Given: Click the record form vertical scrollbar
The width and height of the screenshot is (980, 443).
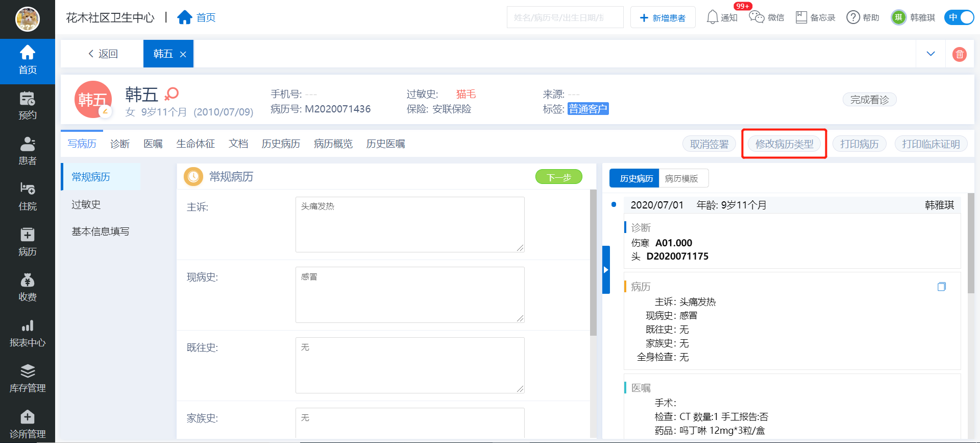Looking at the screenshot, I should click(x=593, y=263).
